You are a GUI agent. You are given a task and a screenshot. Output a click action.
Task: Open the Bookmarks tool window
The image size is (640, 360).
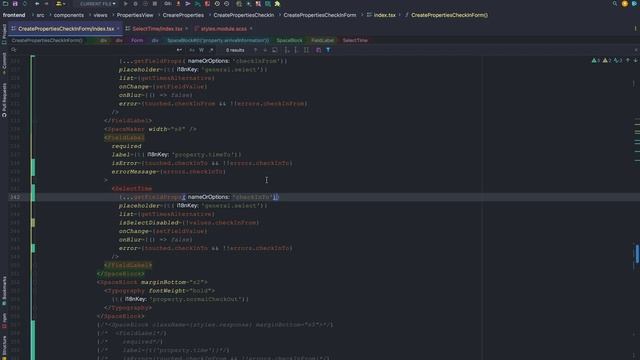tap(4, 291)
